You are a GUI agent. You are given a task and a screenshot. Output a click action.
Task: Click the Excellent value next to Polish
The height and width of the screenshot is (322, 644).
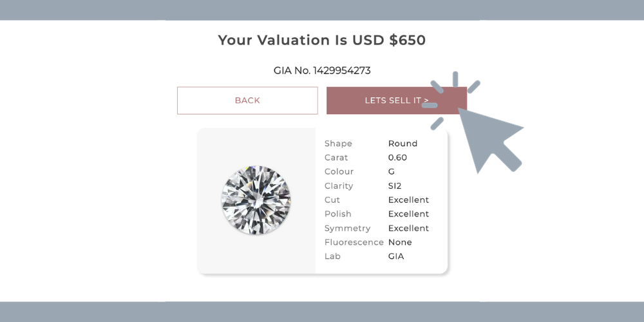coord(408,214)
